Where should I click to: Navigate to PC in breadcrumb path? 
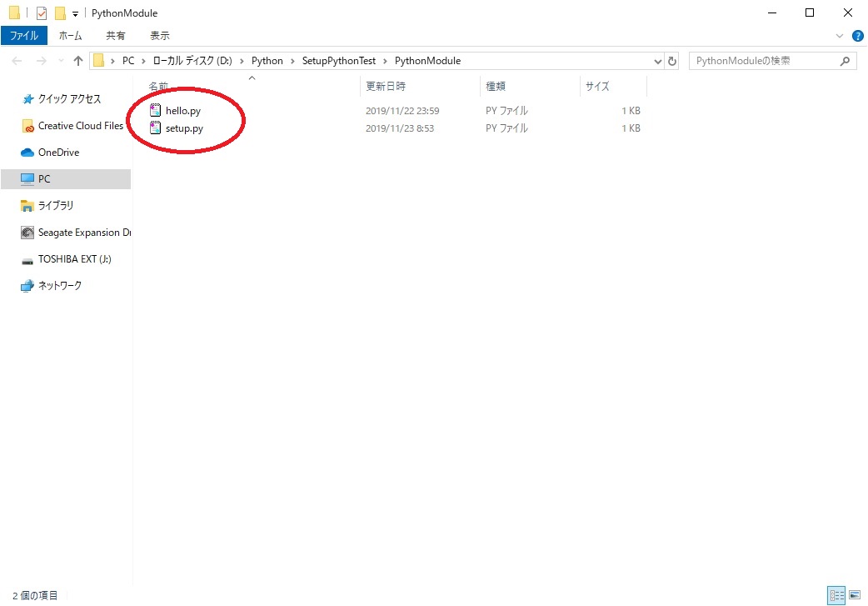(x=128, y=61)
